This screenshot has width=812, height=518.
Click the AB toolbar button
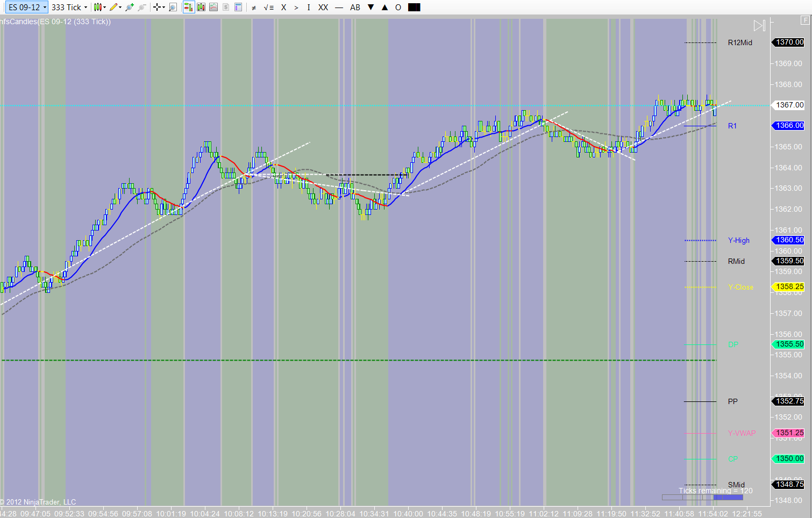pos(355,8)
